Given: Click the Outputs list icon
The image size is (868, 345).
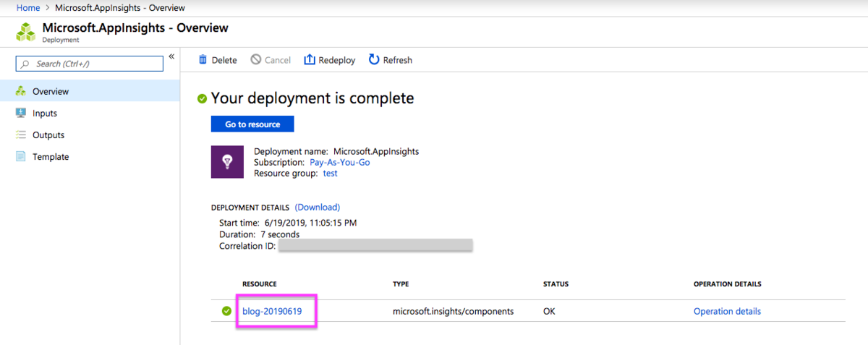Looking at the screenshot, I should click(x=21, y=135).
